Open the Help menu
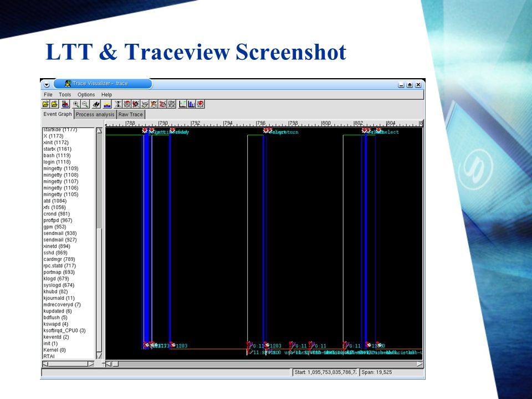 click(106, 95)
